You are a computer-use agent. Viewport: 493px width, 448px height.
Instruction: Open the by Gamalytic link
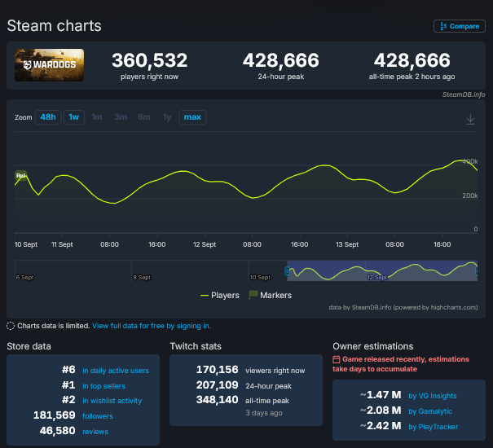[x=430, y=411]
